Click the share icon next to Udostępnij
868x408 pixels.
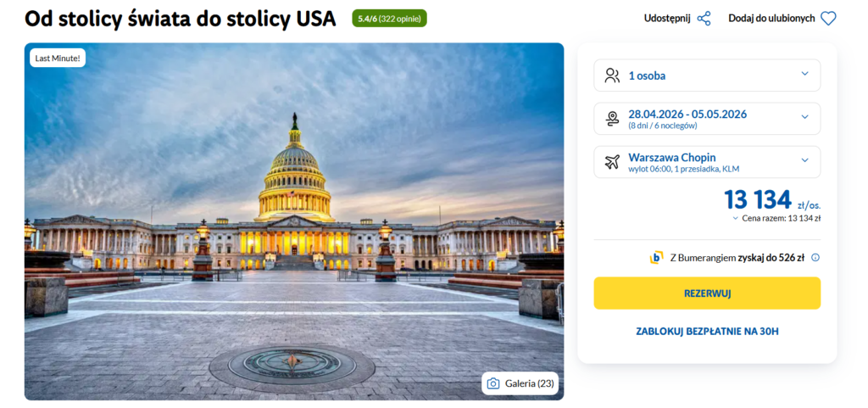pos(704,18)
